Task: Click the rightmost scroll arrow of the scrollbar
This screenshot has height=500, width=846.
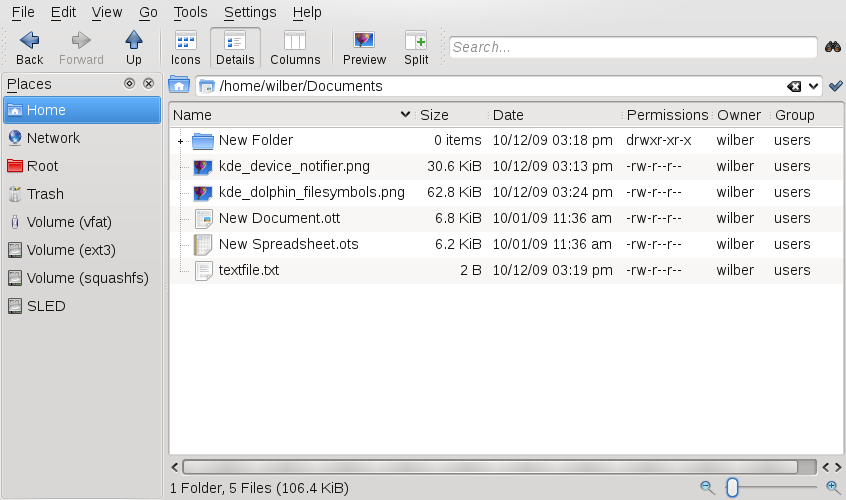Action: point(838,467)
